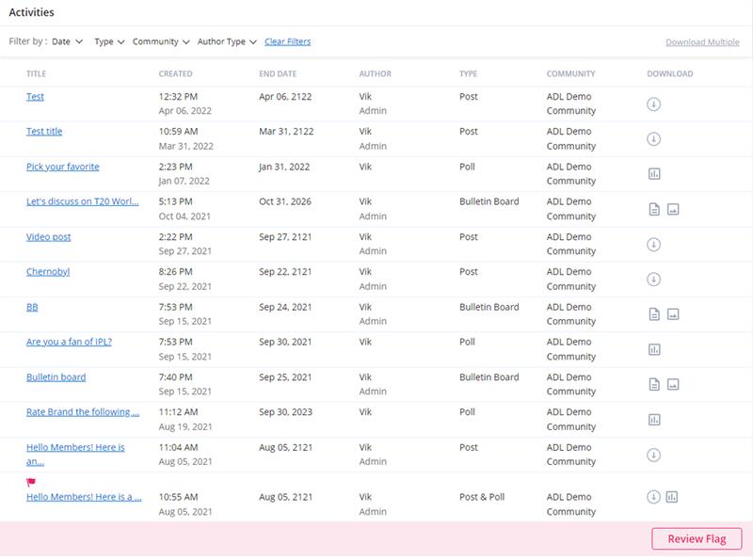753x560 pixels.
Task: Click the chart icon in the Post & Poll row
Action: (672, 497)
